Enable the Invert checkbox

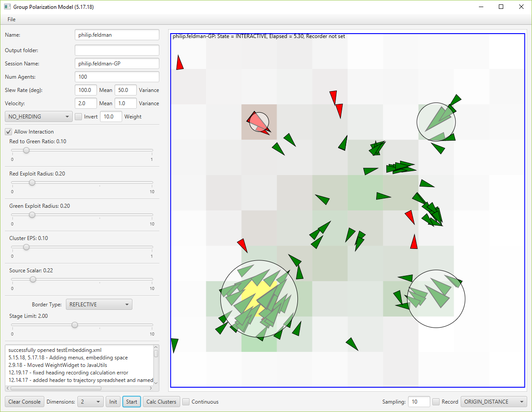[x=78, y=117]
